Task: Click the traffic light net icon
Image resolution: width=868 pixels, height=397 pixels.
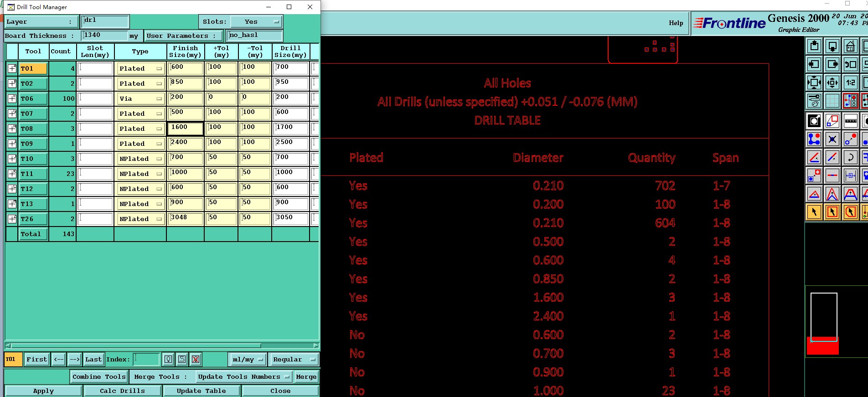Action: tap(851, 101)
